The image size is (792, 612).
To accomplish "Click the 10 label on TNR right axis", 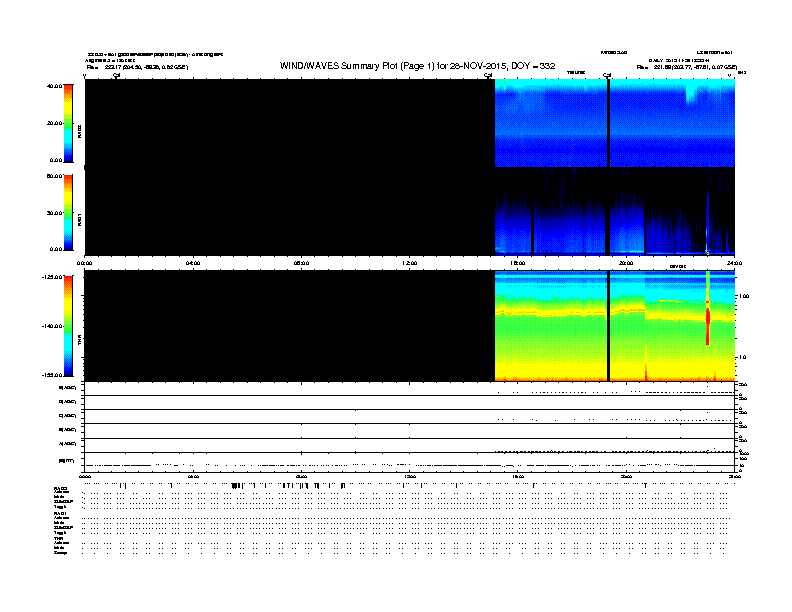I will tap(742, 358).
